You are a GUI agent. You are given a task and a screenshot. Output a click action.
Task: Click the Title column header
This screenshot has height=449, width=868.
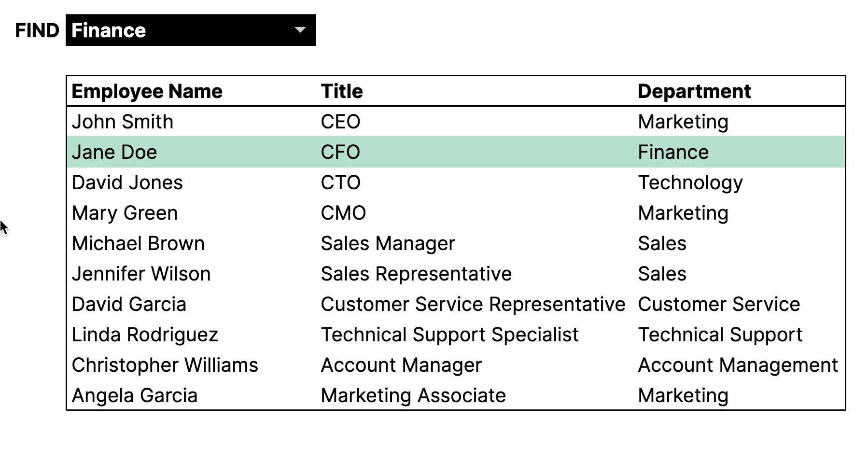pos(342,91)
